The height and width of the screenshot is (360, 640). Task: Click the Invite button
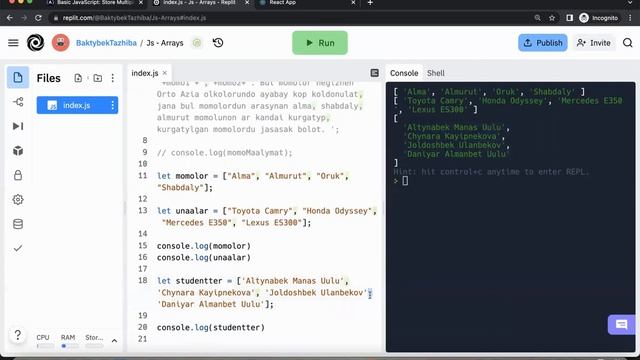(593, 43)
